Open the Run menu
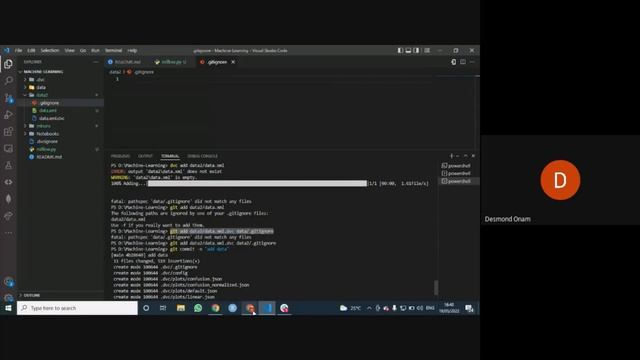Screen dimensions: 640x360 click(x=95, y=51)
